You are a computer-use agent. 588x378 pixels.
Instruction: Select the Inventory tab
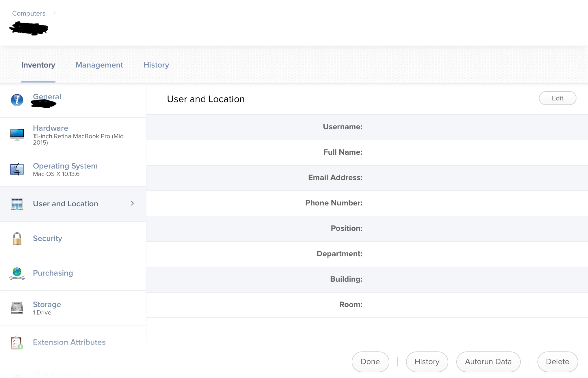(x=38, y=65)
